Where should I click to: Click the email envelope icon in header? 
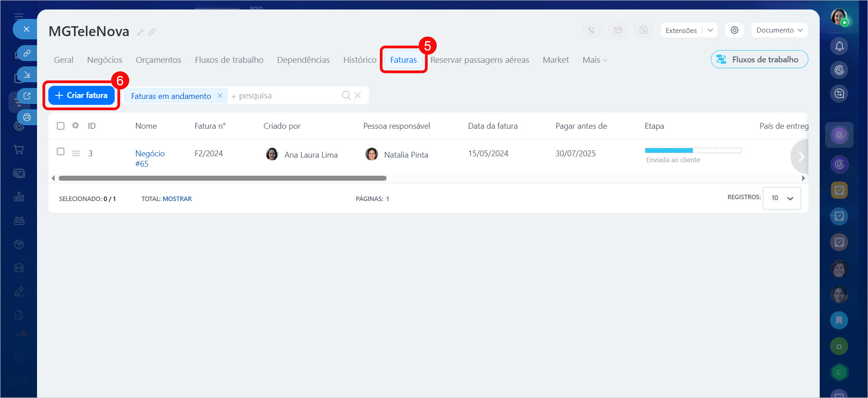617,30
